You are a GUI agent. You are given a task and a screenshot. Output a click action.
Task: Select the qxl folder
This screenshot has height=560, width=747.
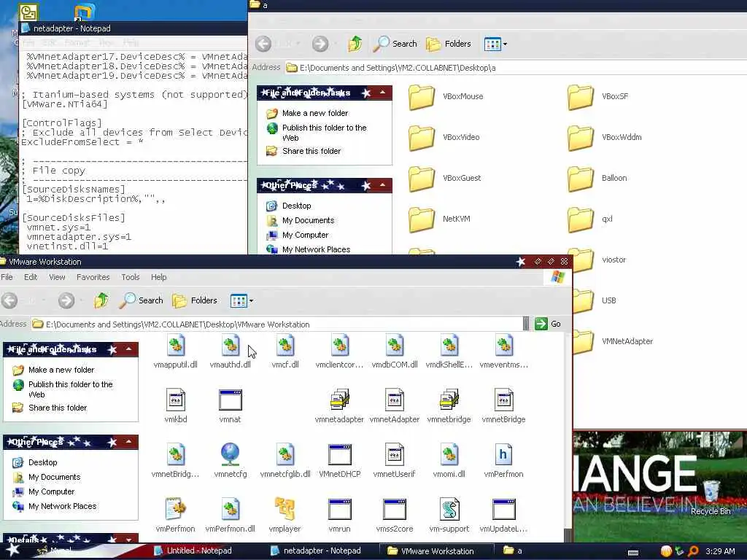point(589,219)
